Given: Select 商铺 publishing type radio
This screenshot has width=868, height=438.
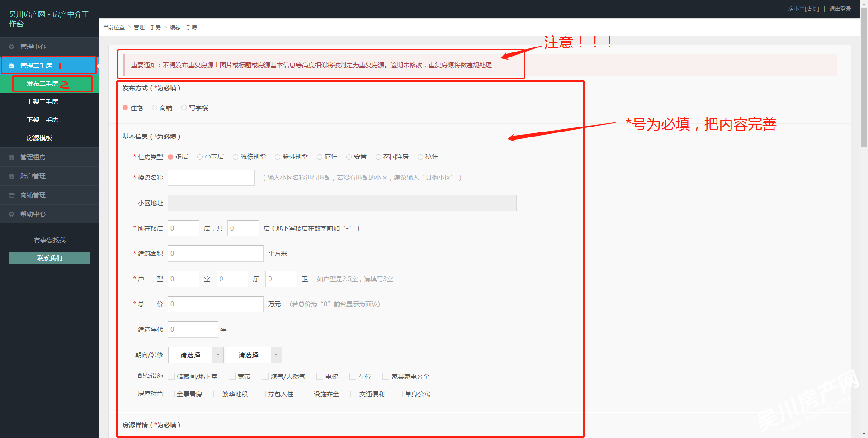Looking at the screenshot, I should pos(155,108).
